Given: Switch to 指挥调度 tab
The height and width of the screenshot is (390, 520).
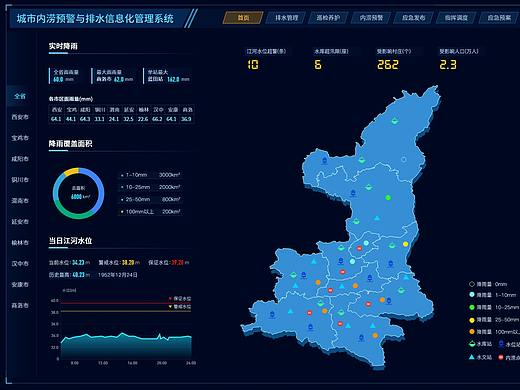Looking at the screenshot, I should click(456, 18).
